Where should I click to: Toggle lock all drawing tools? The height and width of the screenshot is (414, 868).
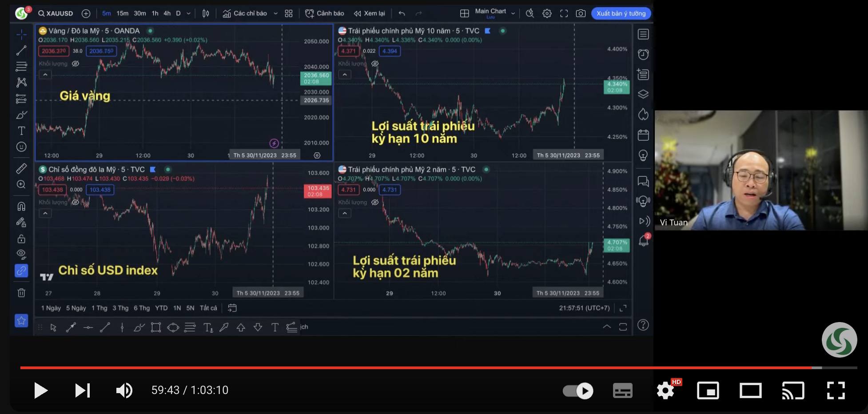pyautogui.click(x=21, y=239)
